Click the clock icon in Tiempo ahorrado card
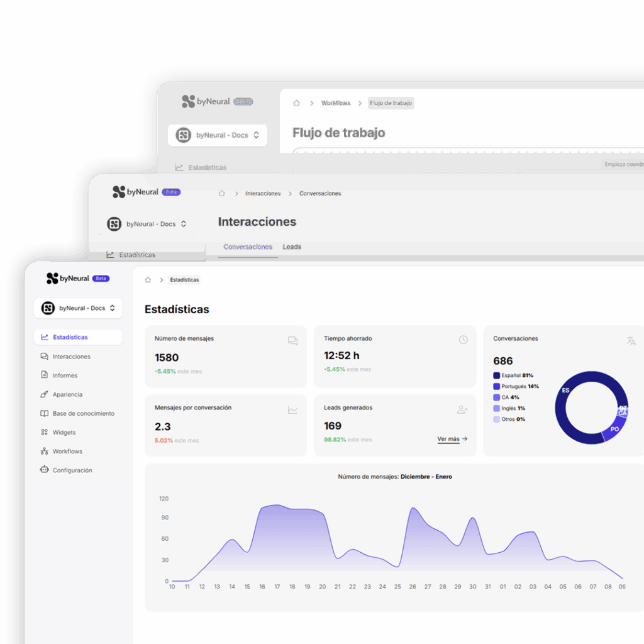Screen dimensions: 644x644 (463, 340)
